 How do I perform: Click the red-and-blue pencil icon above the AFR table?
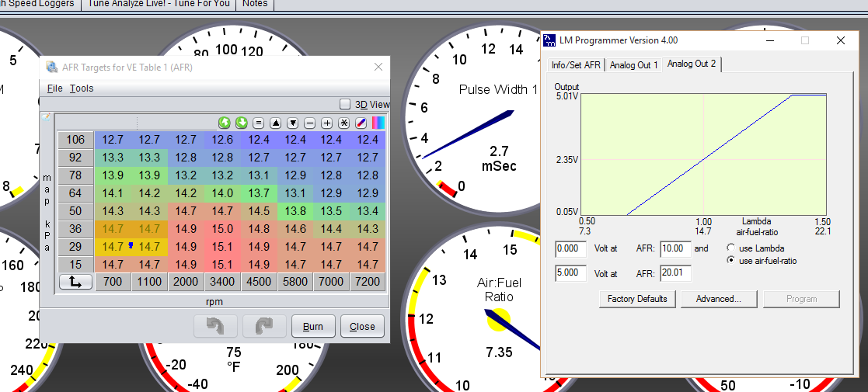pyautogui.click(x=361, y=123)
